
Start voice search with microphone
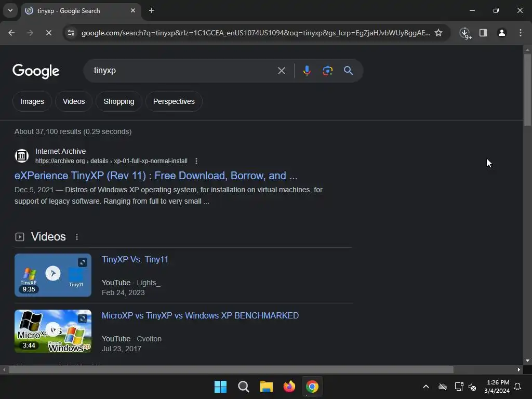point(307,71)
